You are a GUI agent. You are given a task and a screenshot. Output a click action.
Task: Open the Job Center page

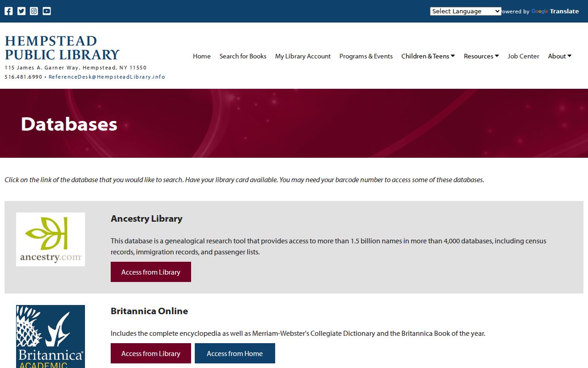click(523, 56)
